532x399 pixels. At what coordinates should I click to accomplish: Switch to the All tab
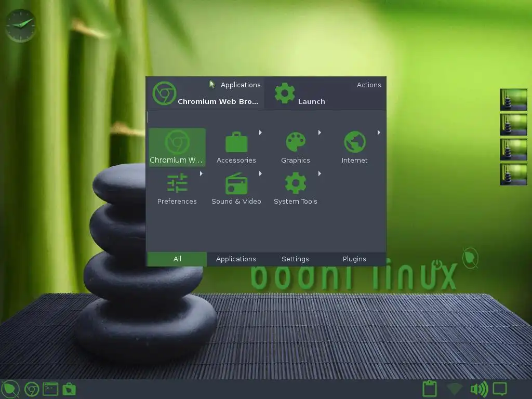click(x=177, y=259)
